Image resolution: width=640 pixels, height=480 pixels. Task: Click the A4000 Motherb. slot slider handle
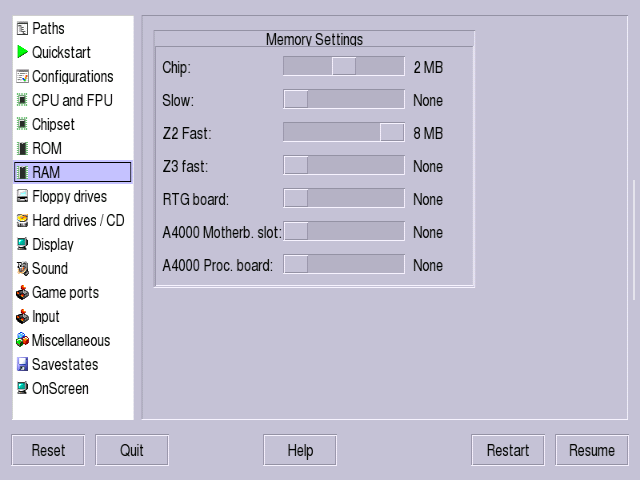pyautogui.click(x=296, y=231)
